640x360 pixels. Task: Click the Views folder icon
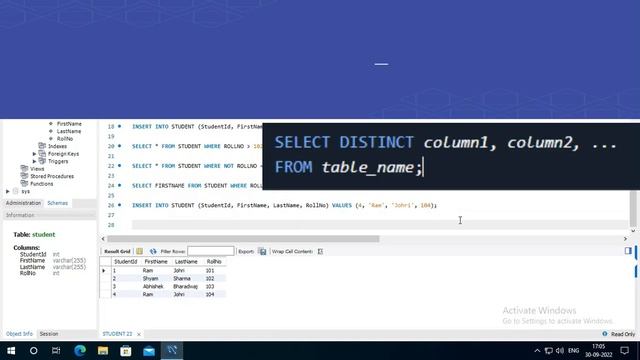pyautogui.click(x=24, y=168)
